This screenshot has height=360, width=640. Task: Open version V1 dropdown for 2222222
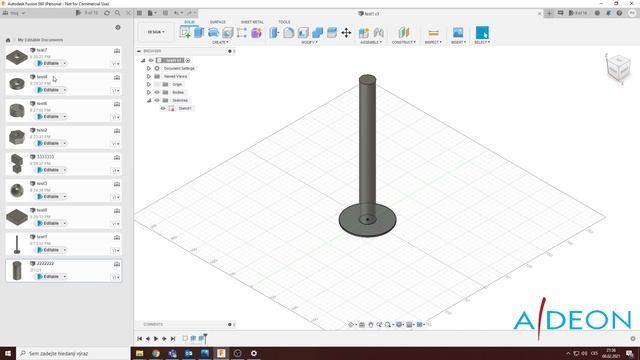coord(116,277)
